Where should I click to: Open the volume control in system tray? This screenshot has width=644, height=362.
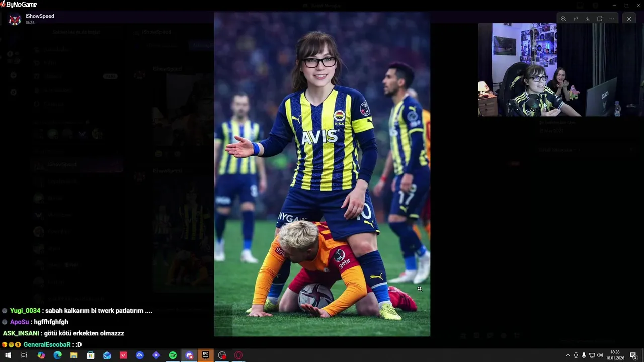600,355
